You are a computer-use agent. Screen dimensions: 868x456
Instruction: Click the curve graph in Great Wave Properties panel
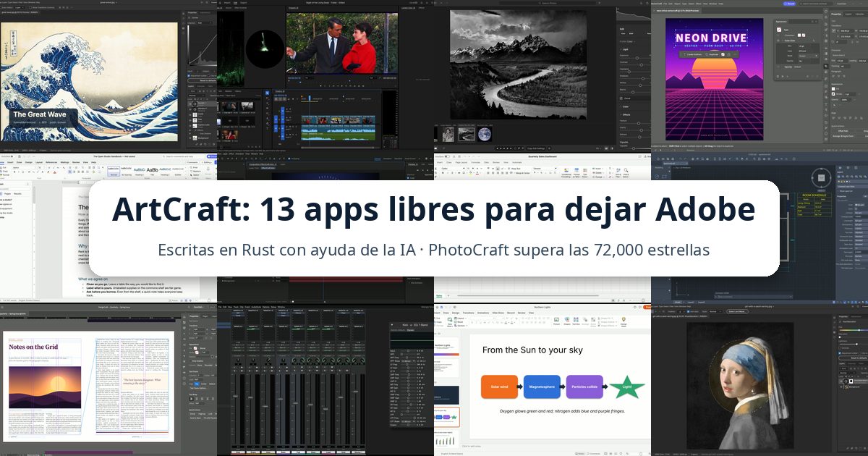pyautogui.click(x=202, y=46)
